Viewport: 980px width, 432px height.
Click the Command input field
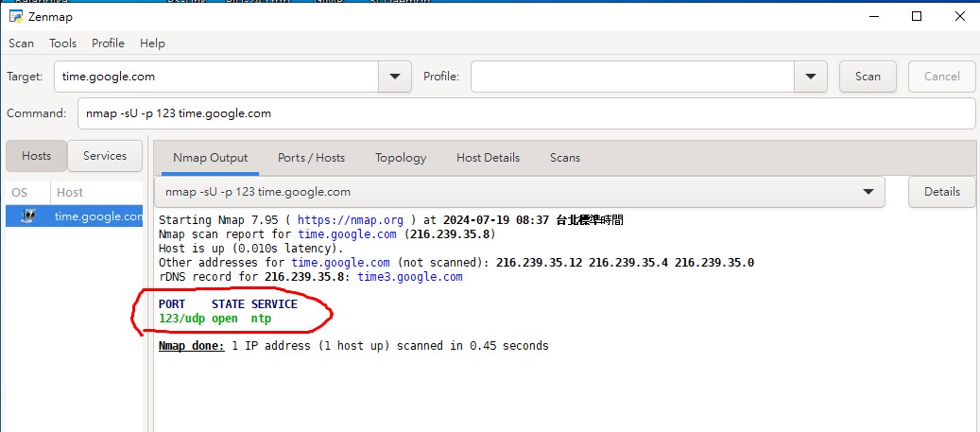click(x=525, y=113)
